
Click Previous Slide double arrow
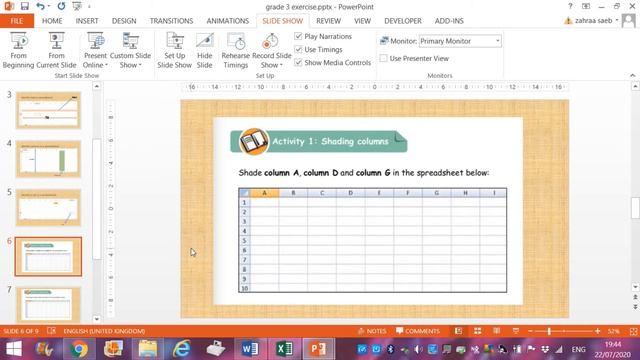pos(635,297)
